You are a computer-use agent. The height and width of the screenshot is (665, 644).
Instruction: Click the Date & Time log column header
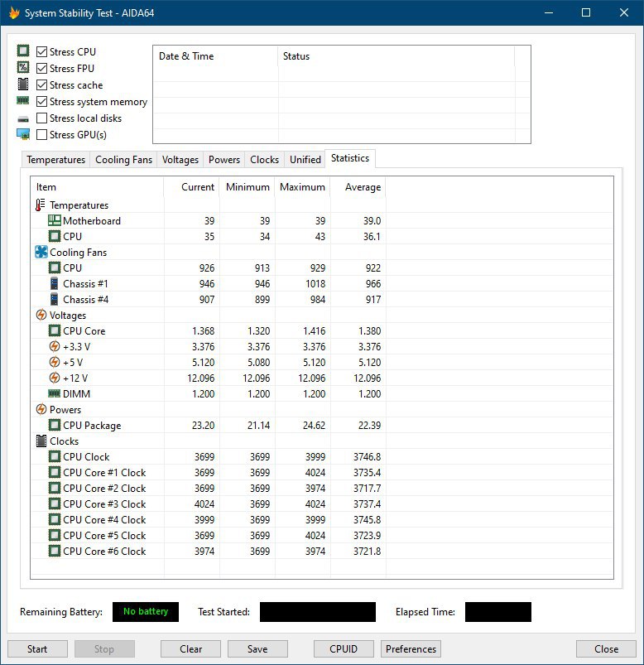click(x=215, y=56)
